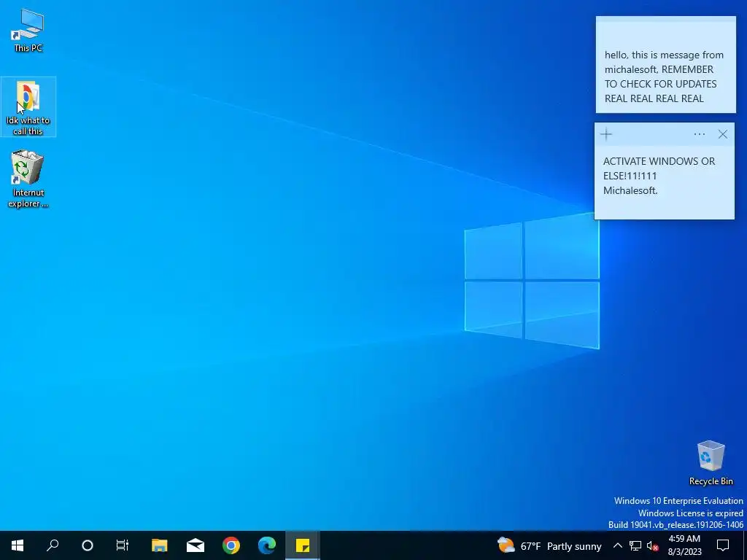The width and height of the screenshot is (747, 560).
Task: Open Task View on the taskbar
Action: point(123,545)
